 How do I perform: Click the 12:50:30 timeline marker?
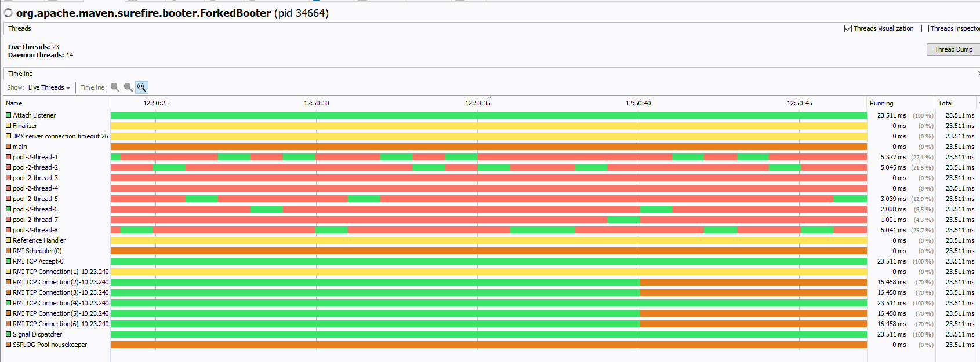click(x=317, y=103)
